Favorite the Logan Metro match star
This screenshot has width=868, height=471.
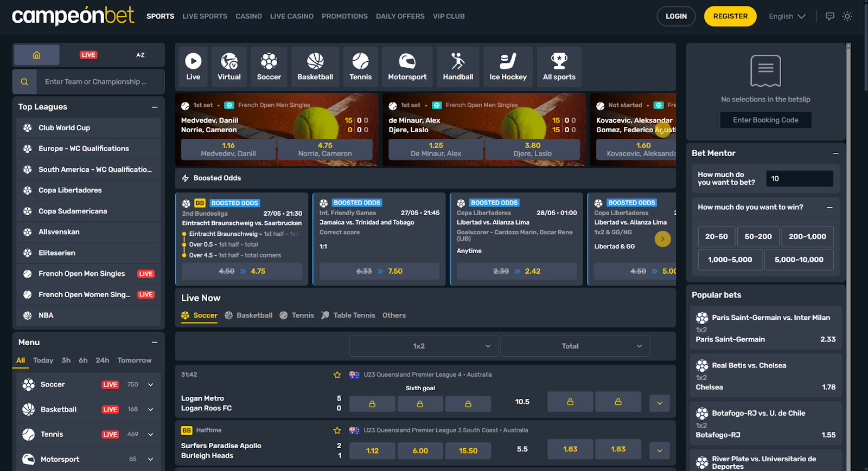[337, 375]
